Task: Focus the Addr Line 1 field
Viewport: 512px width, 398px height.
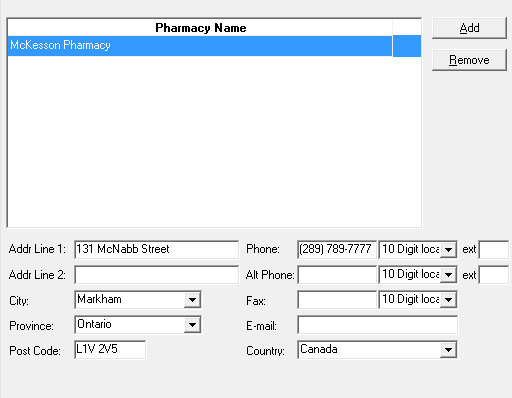Action: [x=156, y=249]
